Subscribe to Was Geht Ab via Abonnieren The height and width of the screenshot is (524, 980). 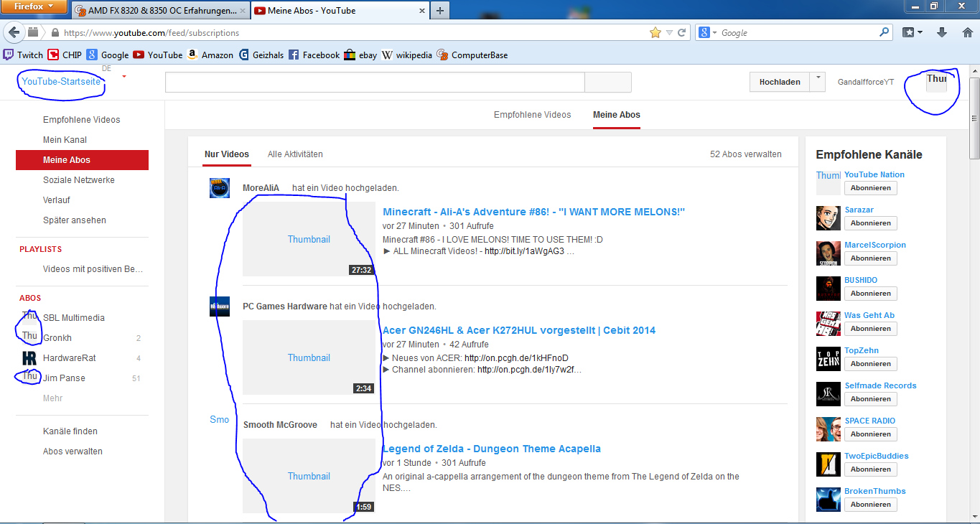(870, 329)
